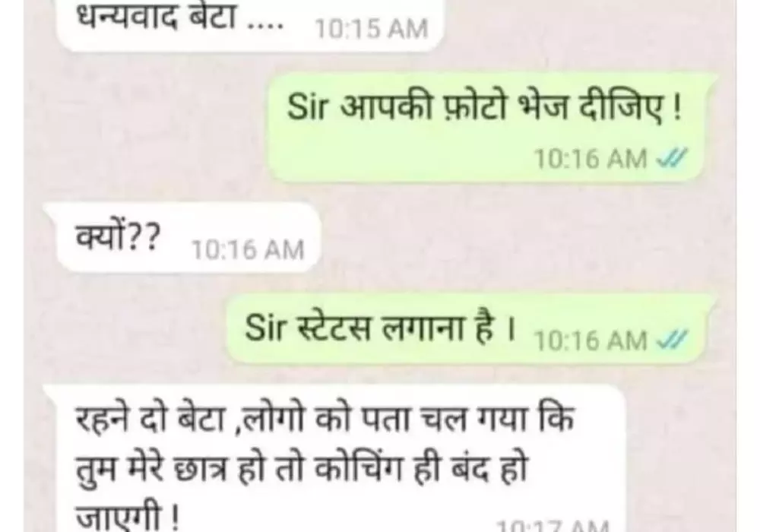Click the word कोचिंग in last message
760x532 pixels.
coord(359,468)
